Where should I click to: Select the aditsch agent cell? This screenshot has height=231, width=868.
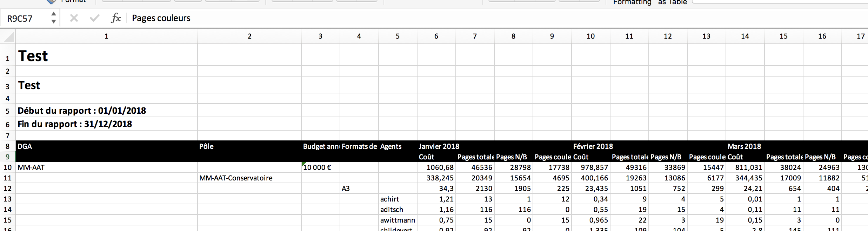click(x=398, y=210)
